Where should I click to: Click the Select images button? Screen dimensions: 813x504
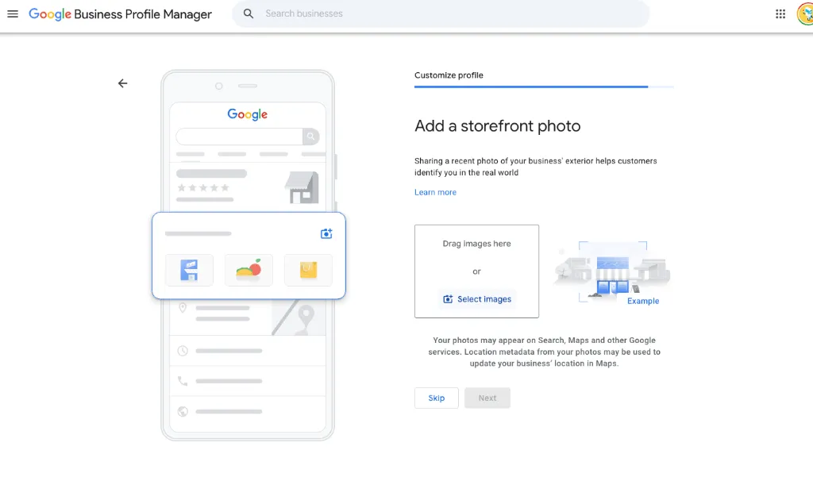coord(476,299)
